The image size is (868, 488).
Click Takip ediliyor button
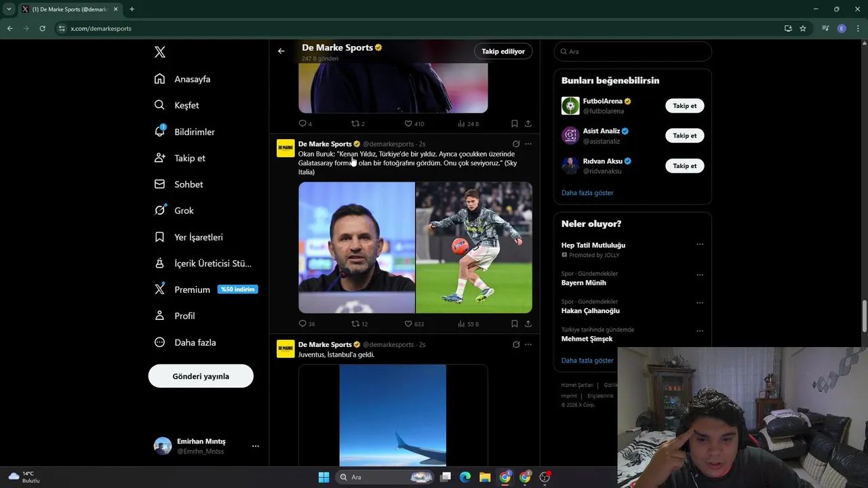tap(503, 51)
